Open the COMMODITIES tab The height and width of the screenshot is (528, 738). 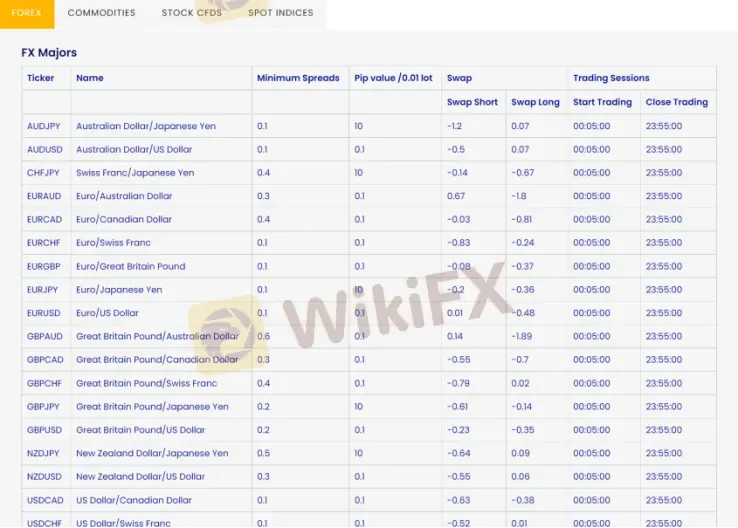pyautogui.click(x=101, y=13)
